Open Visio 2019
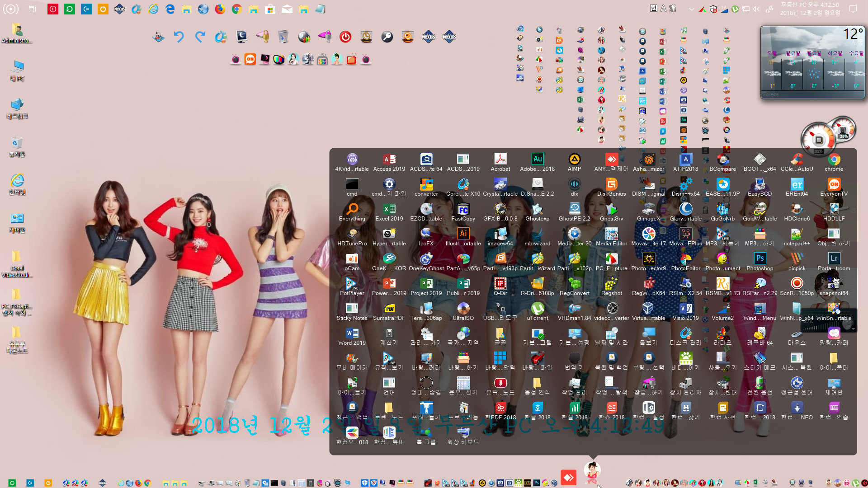868x488 pixels. point(685,311)
